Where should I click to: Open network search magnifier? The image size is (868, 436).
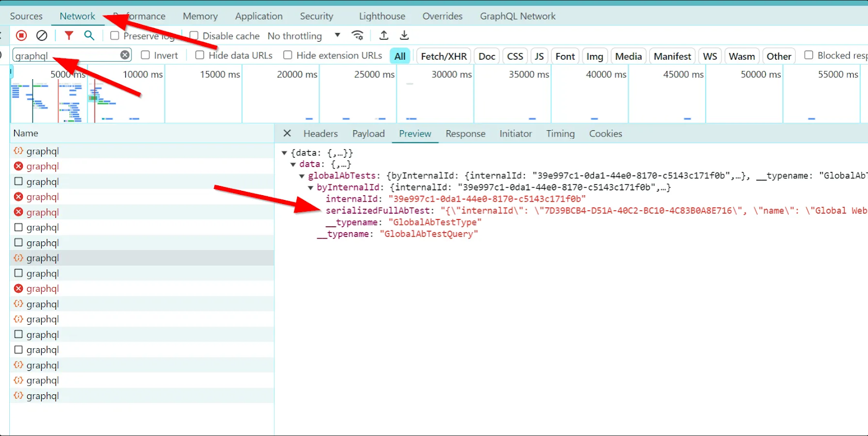(x=90, y=36)
